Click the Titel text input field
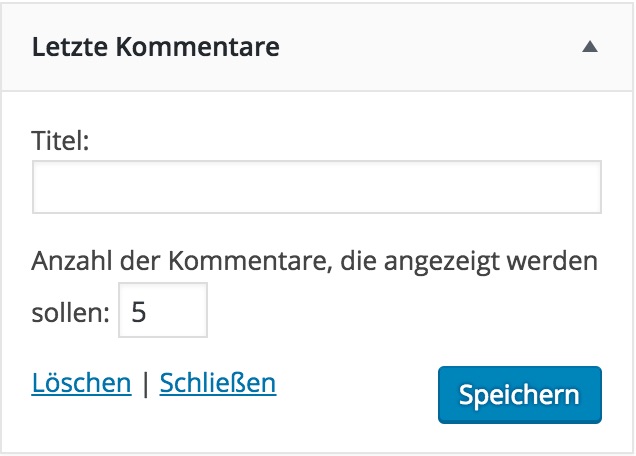 coord(316,187)
